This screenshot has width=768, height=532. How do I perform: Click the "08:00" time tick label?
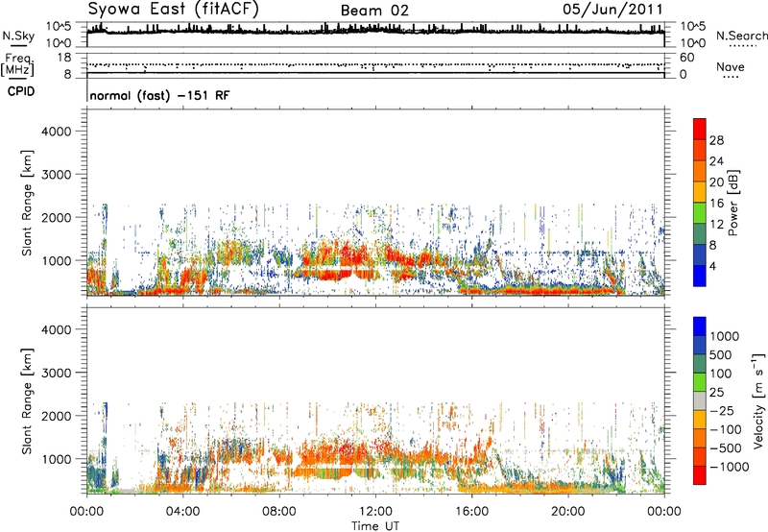coord(279,512)
